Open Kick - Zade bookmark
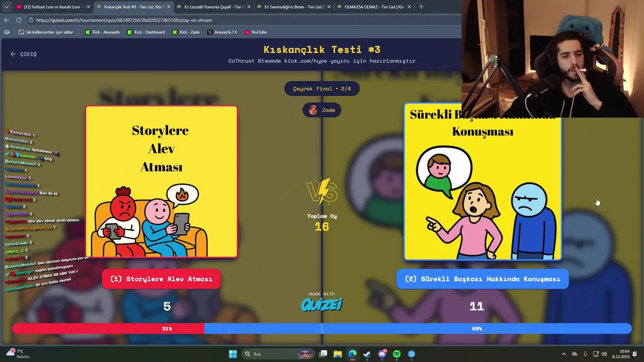 [x=186, y=32]
